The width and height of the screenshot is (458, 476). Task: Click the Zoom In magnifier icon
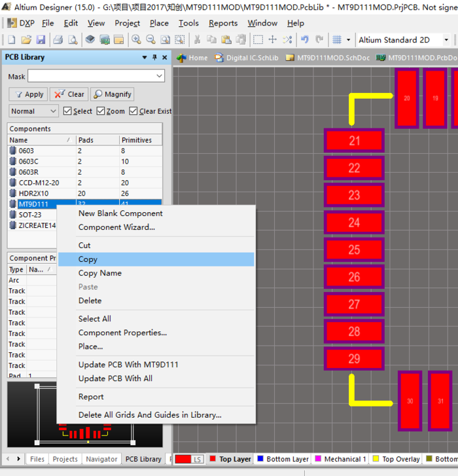click(136, 40)
